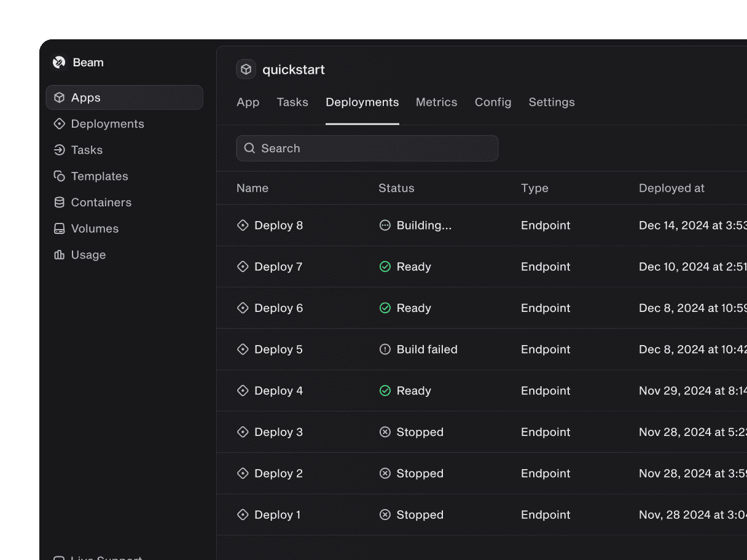Open Tasks in the left sidebar
This screenshot has width=747, height=560.
click(x=87, y=150)
